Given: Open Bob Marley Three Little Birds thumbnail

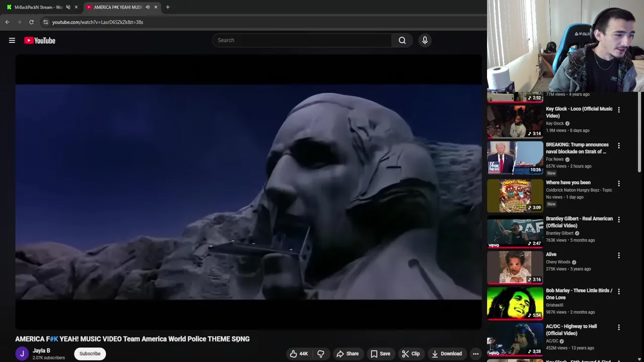Looking at the screenshot, I should (515, 303).
